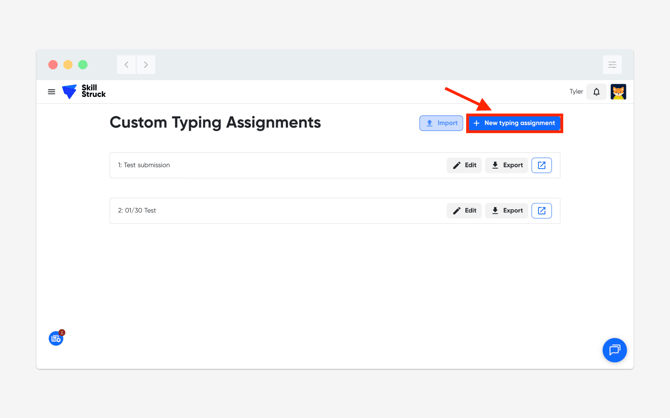This screenshot has width=670, height=418.
Task: Go forward with the browser forward arrow
Action: 146,65
